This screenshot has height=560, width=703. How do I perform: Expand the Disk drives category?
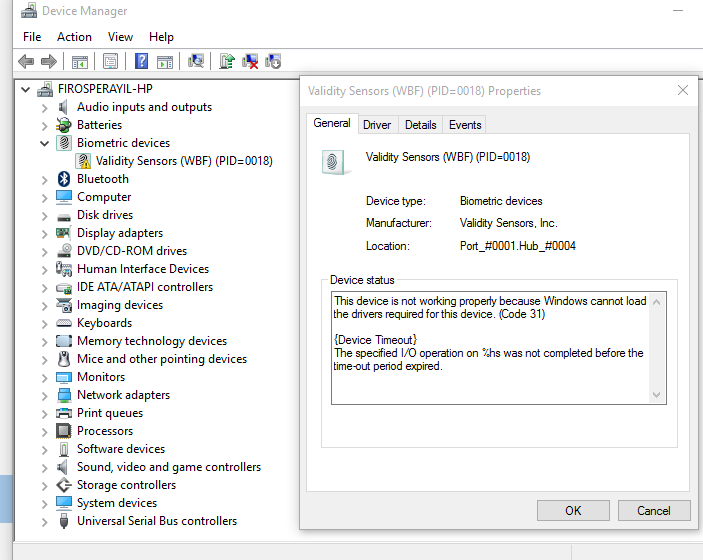pos(44,216)
